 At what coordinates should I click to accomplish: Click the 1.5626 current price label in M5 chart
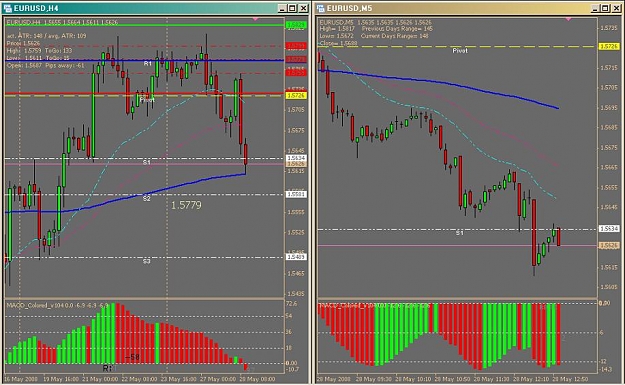(x=609, y=246)
